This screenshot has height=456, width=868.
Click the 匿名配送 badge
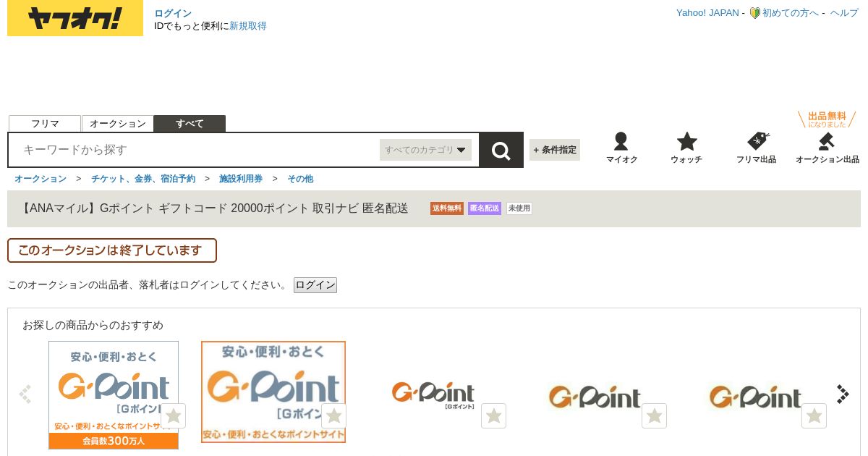[485, 208]
